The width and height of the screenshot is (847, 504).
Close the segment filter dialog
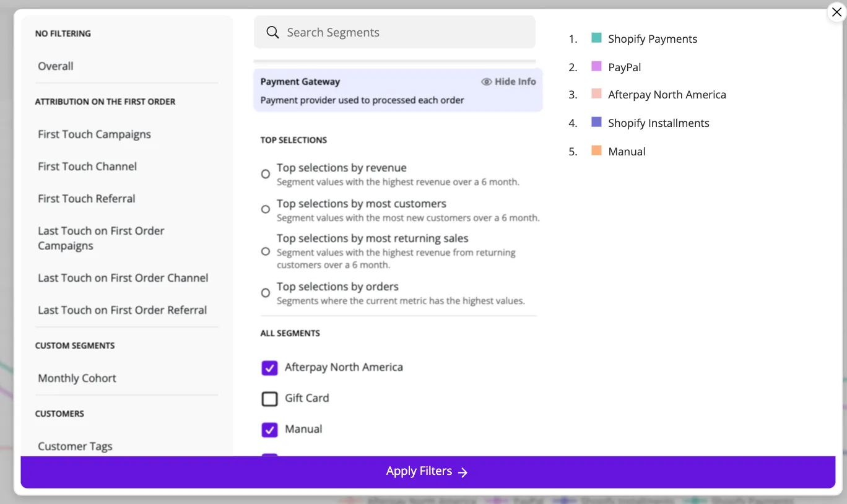coord(836,12)
